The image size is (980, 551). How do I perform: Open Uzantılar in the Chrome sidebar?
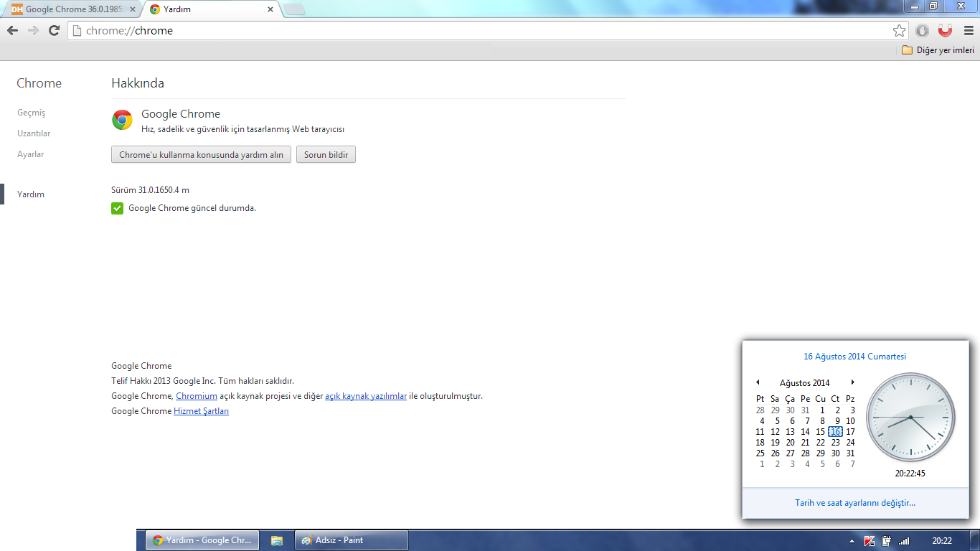click(x=34, y=133)
